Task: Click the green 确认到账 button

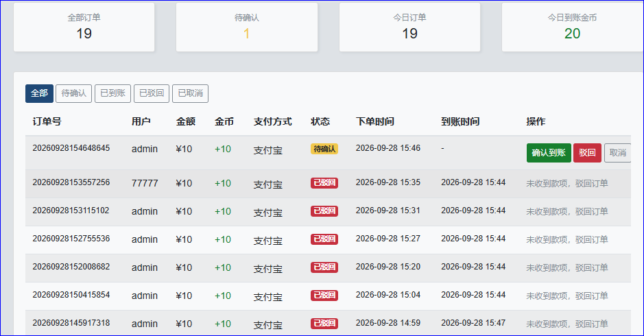Action: 549,153
